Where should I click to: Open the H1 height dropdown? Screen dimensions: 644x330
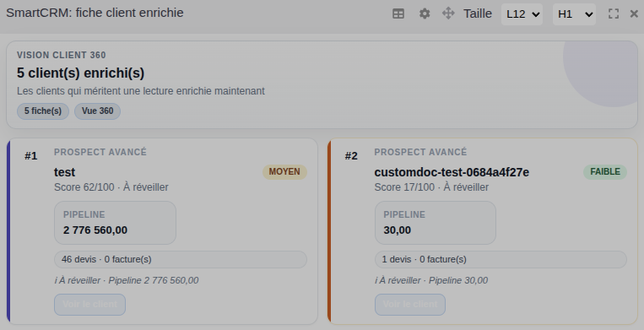coord(574,14)
